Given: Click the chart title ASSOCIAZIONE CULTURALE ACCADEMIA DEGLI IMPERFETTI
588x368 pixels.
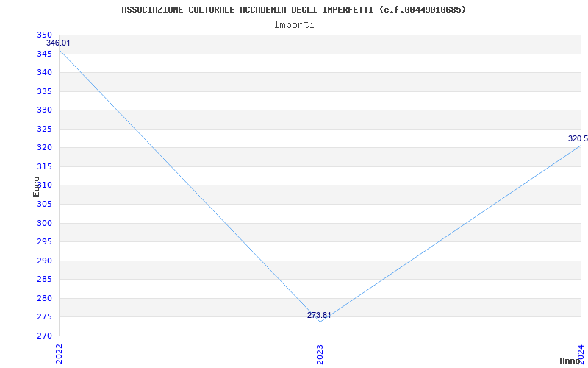Looking at the screenshot, I should 293,10.
